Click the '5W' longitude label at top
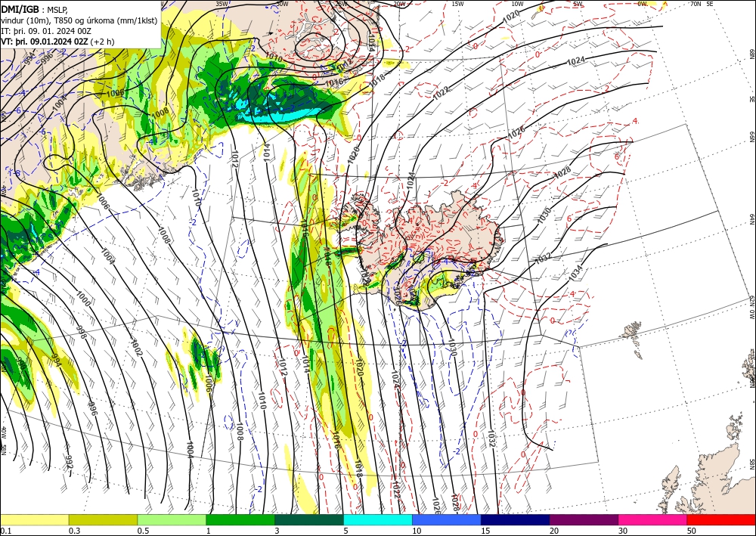756x536 pixels. tap(578, 4)
